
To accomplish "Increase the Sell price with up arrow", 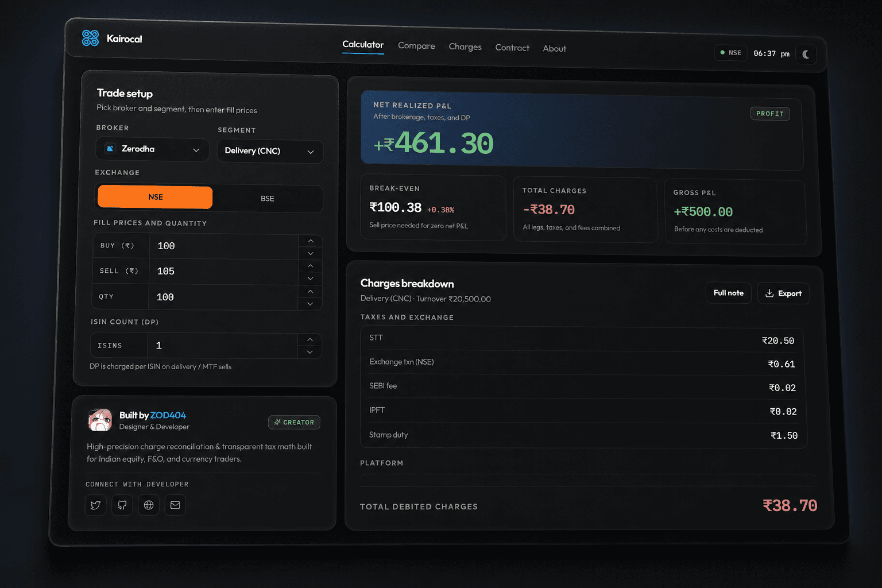I will pos(311,266).
